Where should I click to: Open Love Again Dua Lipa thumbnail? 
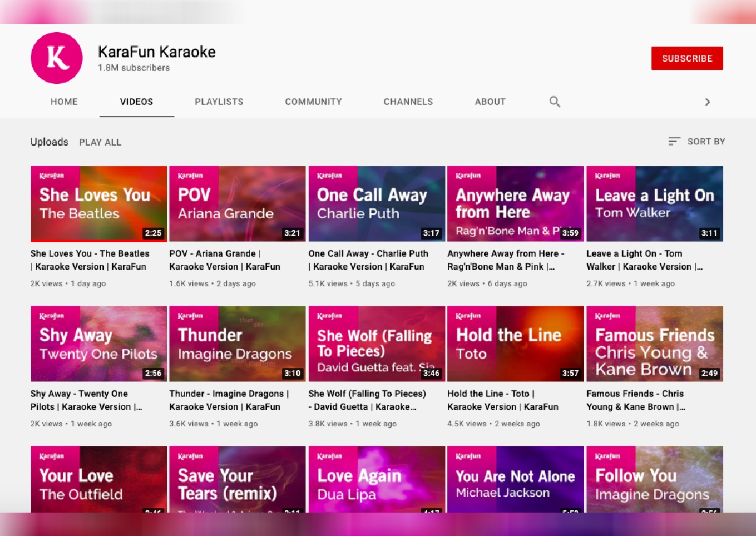tap(377, 479)
